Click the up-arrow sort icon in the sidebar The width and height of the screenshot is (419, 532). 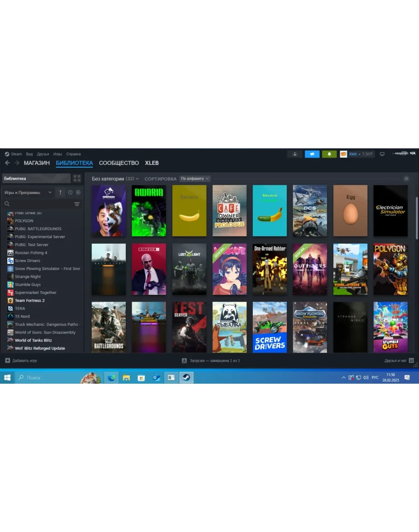coord(60,193)
